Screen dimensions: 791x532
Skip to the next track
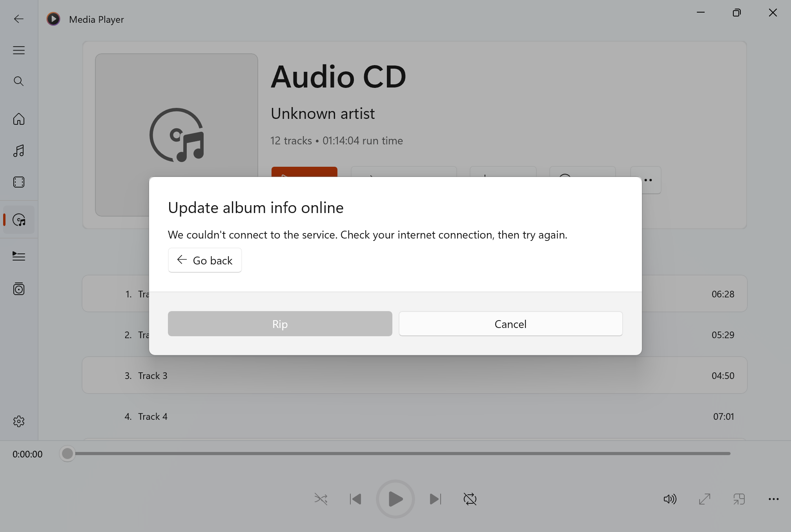435,499
